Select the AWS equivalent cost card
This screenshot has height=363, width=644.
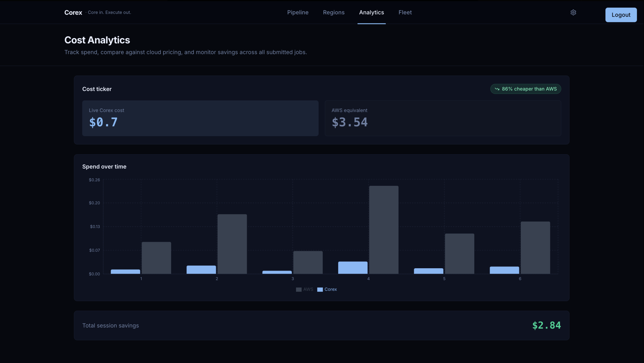coord(443,118)
